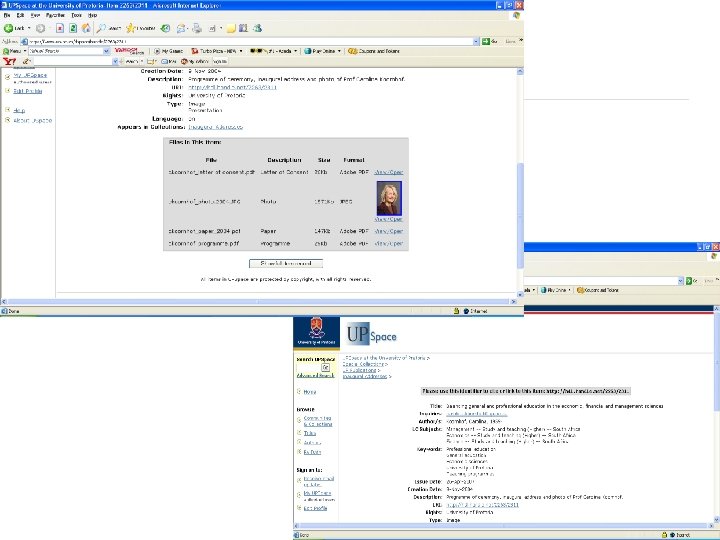The height and width of the screenshot is (540, 720).
Task: Click the address bar in top window
Action: click(251, 41)
